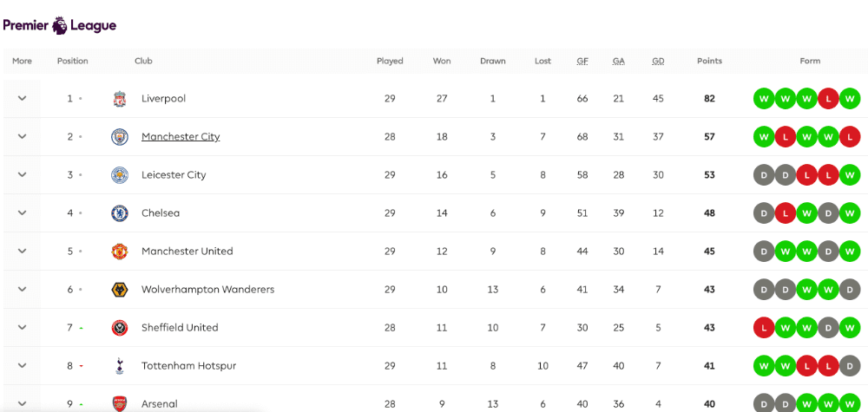This screenshot has height=412, width=868.
Task: Click Sheffield United's first L form badge
Action: [x=764, y=327]
